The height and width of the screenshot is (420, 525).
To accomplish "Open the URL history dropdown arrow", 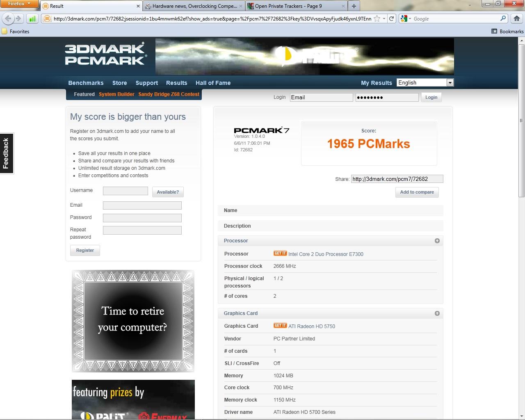I will pos(383,18).
